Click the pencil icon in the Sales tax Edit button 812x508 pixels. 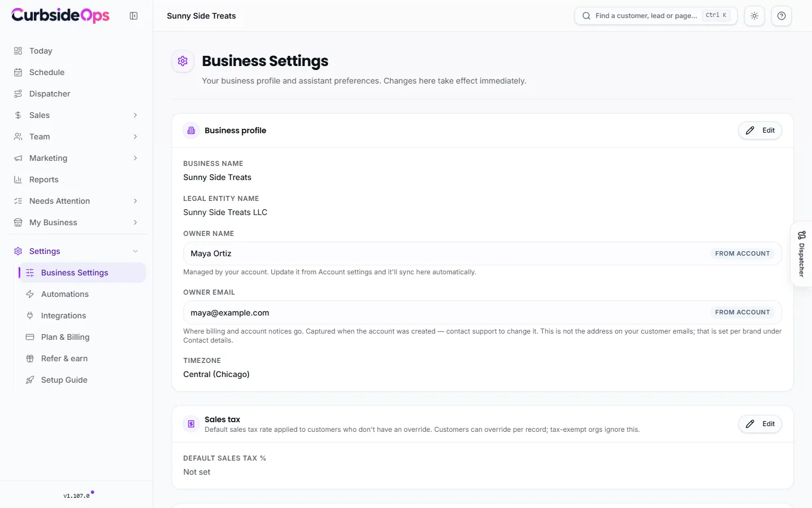750,424
